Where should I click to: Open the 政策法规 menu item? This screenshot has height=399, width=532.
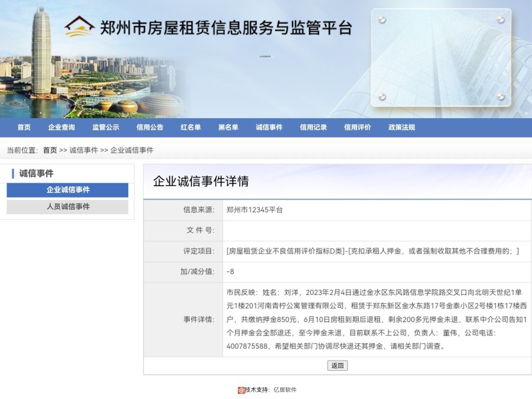[x=402, y=127]
